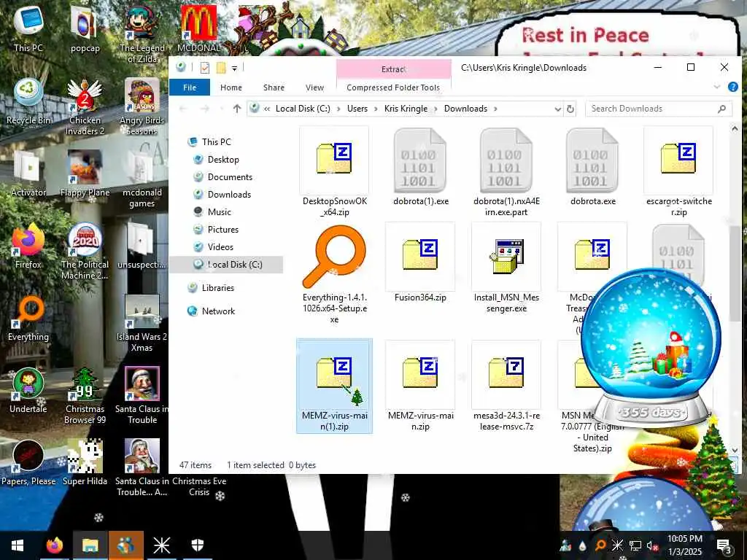Launch The Legend of Zilda shortcut
This screenshot has width=747, height=560.
[142, 34]
